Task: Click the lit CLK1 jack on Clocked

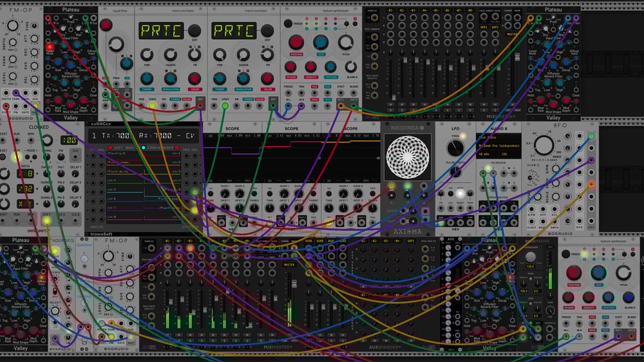Action: (x=47, y=221)
